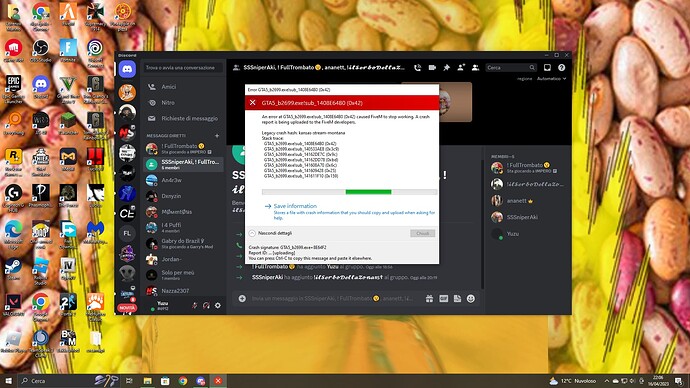Open the Amici tab in Discord
The height and width of the screenshot is (388, 690).
point(184,87)
